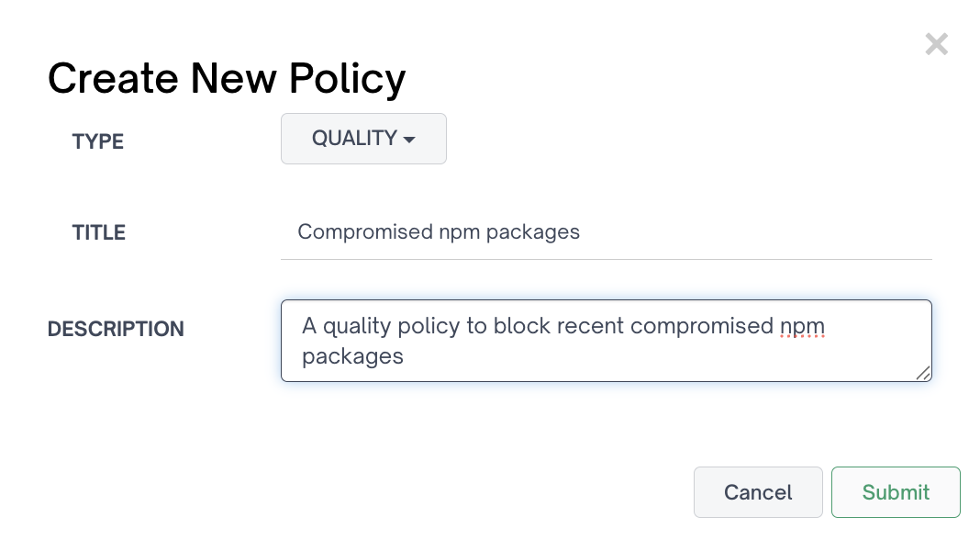
Task: Open the QUALITY type dropdown
Action: [362, 139]
